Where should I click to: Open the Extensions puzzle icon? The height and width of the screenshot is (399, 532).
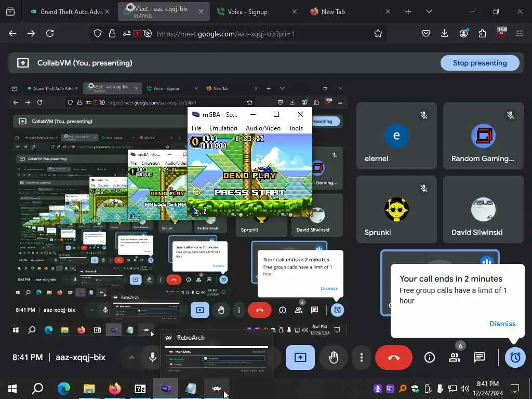coord(482,33)
